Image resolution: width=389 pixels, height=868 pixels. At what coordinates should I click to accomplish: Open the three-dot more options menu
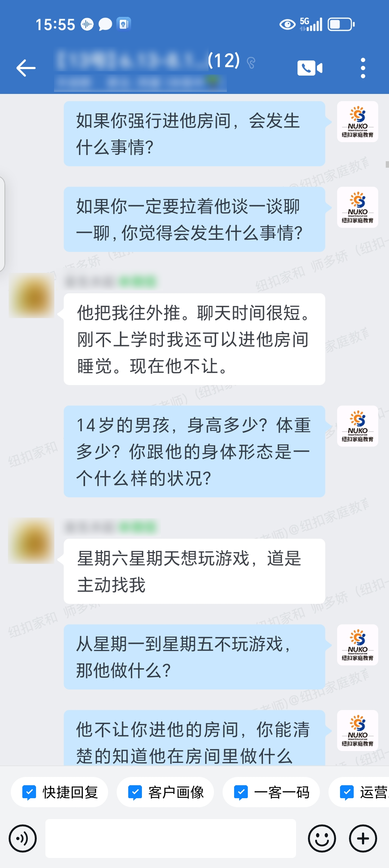(x=363, y=68)
